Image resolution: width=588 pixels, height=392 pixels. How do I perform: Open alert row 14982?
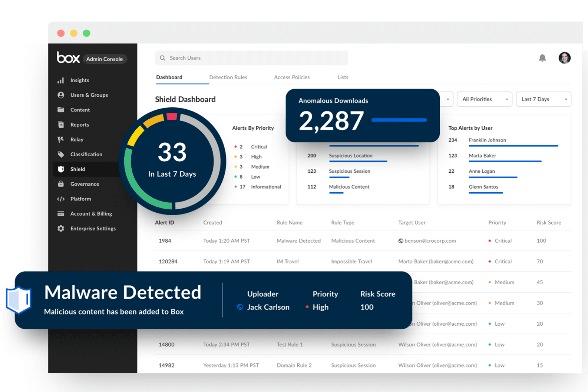tap(363, 365)
